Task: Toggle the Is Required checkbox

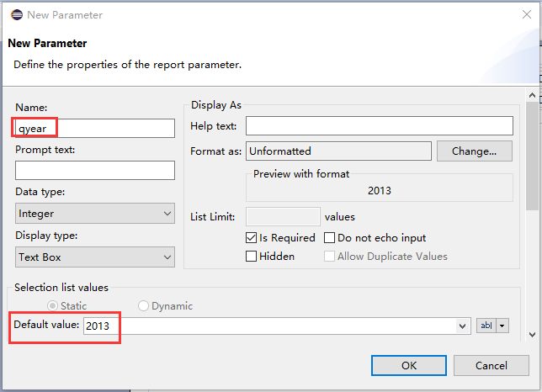Action: pos(252,238)
